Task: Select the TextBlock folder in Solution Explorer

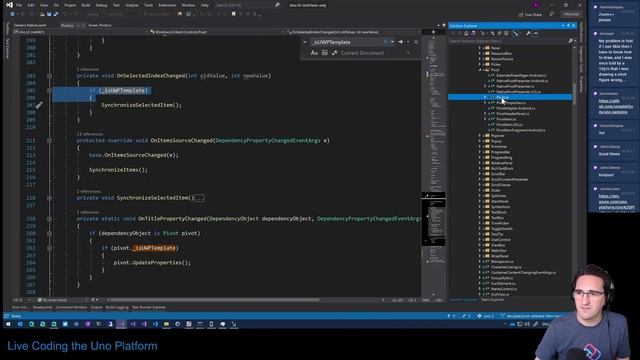Action: point(499,212)
